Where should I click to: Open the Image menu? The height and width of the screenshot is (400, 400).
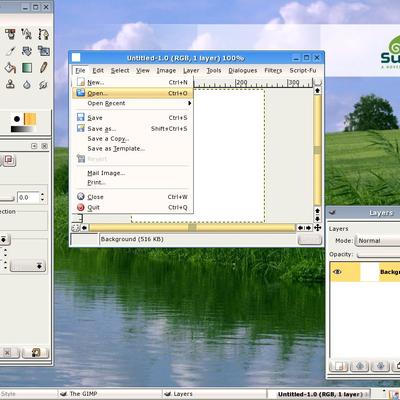(x=166, y=70)
